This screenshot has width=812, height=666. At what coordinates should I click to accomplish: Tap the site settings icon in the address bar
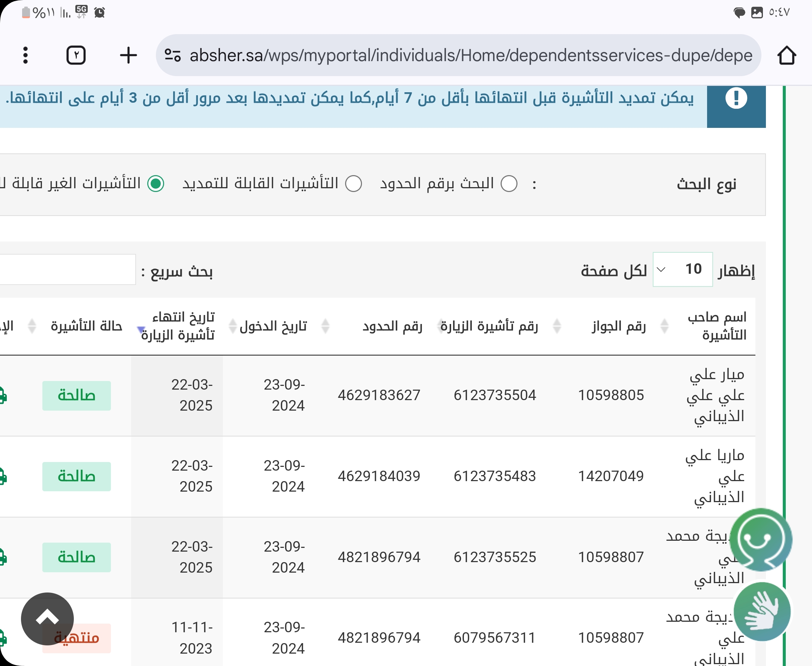[172, 55]
